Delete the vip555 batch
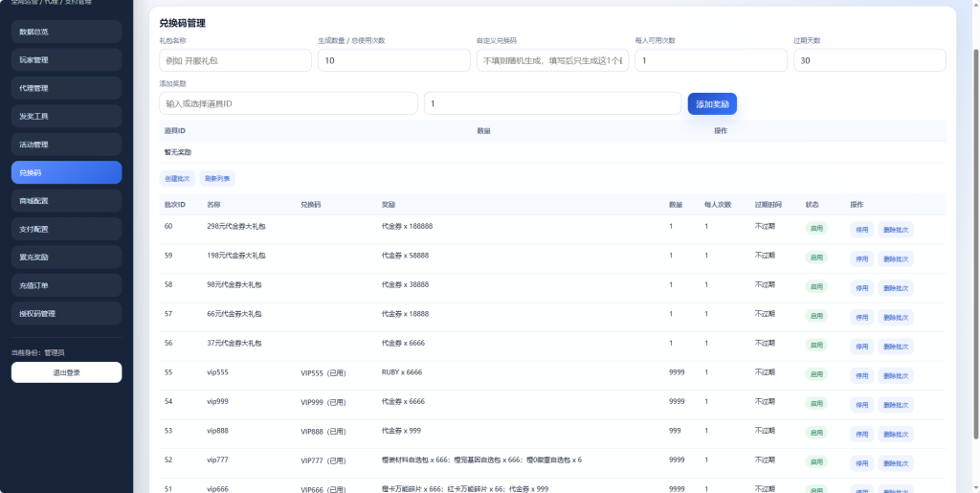The image size is (980, 493). pyautogui.click(x=896, y=375)
